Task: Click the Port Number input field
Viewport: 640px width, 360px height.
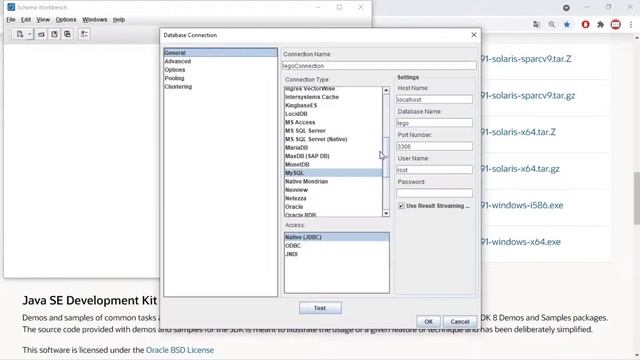Action: coord(434,146)
